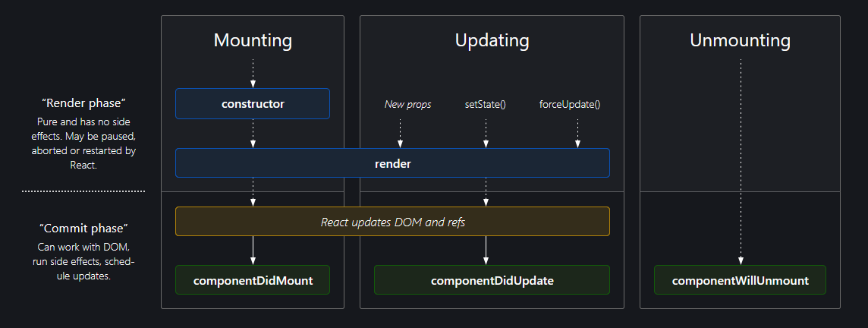Screen dimensions: 868x328
Task: Select the render method bar
Action: pyautogui.click(x=392, y=163)
